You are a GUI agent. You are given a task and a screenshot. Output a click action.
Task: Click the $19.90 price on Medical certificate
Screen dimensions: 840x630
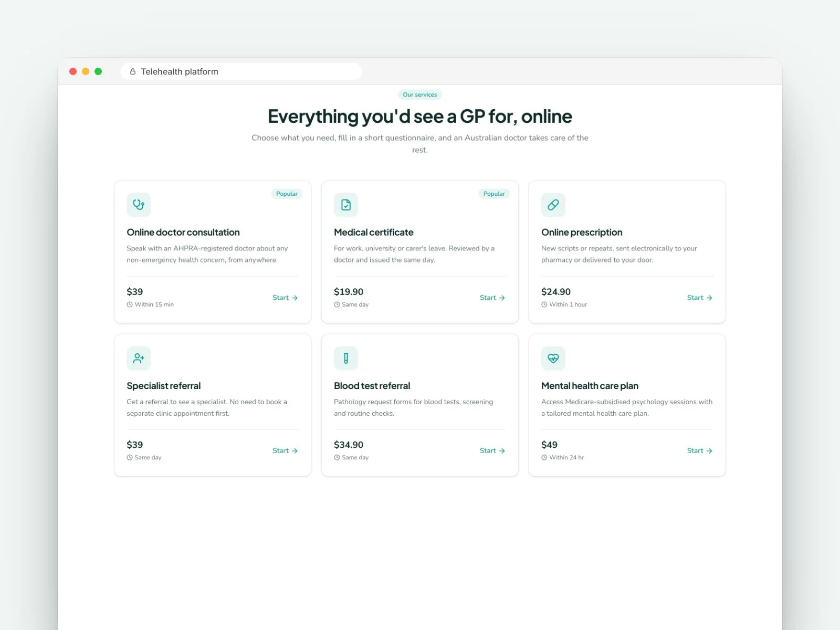(x=349, y=292)
